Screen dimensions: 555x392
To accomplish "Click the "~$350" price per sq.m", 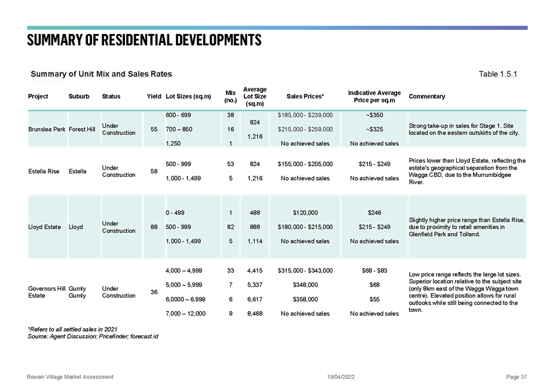I will tap(374, 115).
